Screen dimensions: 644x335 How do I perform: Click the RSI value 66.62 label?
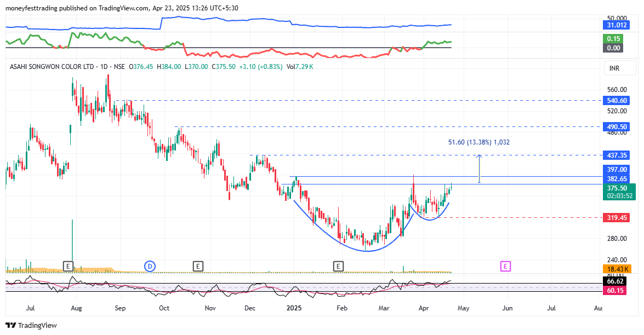pyautogui.click(x=615, y=281)
